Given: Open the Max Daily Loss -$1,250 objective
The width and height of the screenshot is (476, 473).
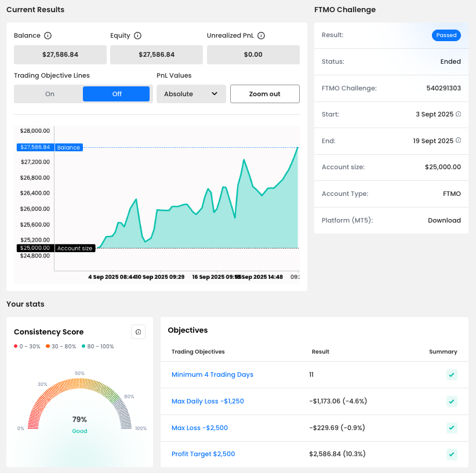Looking at the screenshot, I should click(x=208, y=401).
